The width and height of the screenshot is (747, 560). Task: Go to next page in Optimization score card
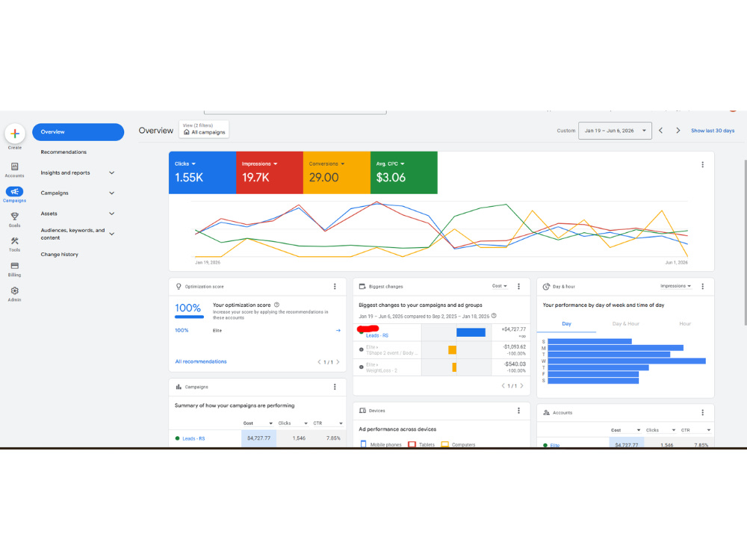338,362
